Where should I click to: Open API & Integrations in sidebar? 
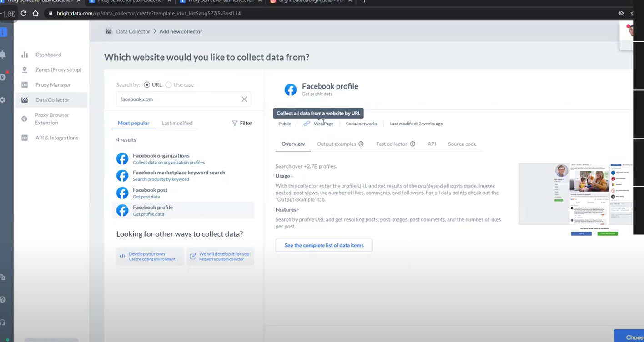(56, 138)
